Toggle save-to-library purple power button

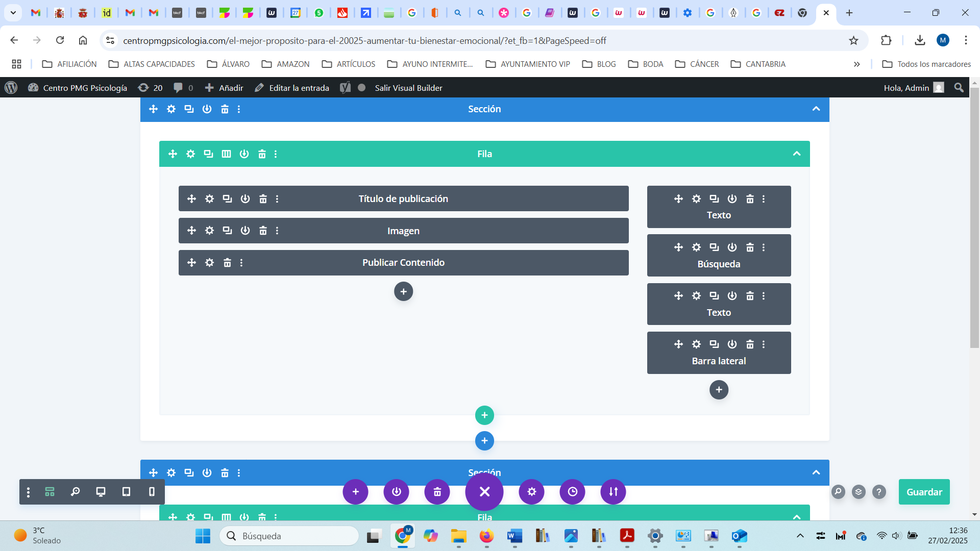396,492
